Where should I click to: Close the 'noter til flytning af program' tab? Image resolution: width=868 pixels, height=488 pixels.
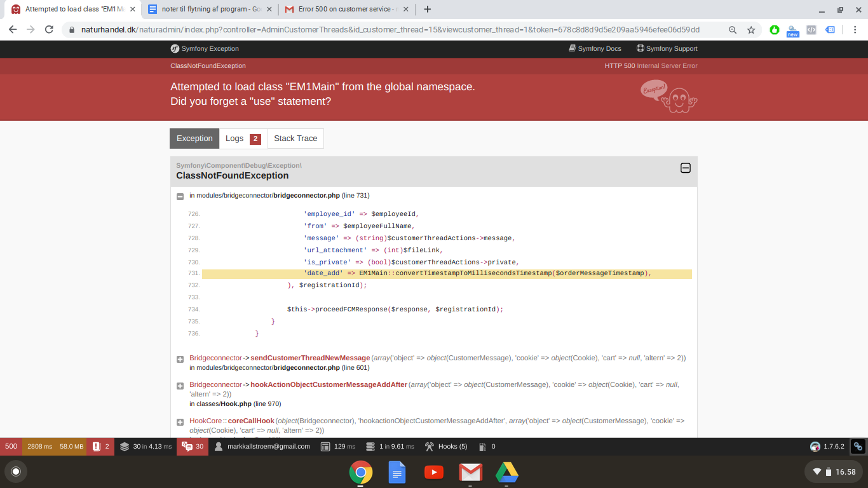coord(271,10)
